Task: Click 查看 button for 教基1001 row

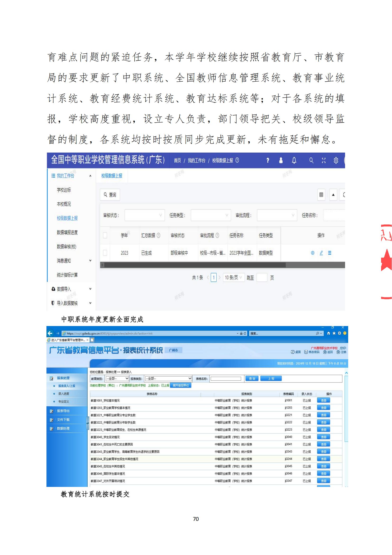Action: coord(324,401)
